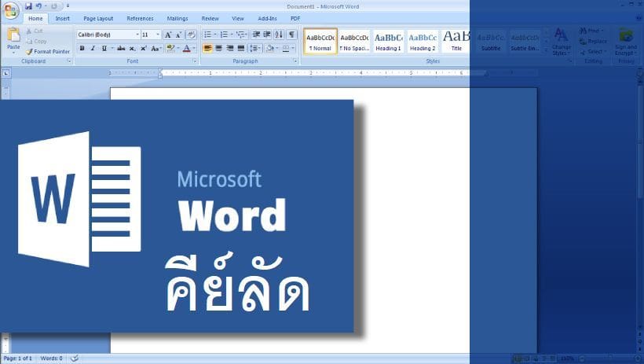Open the References tab
Viewport: 644px width, 364px height.
140,19
